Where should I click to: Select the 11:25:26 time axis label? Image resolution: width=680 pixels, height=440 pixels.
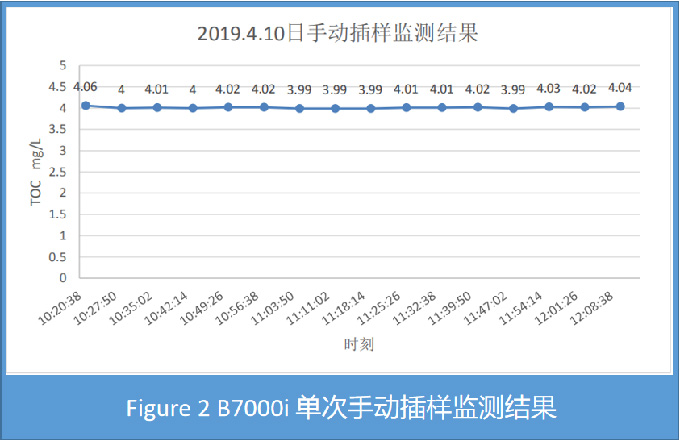[x=380, y=308]
